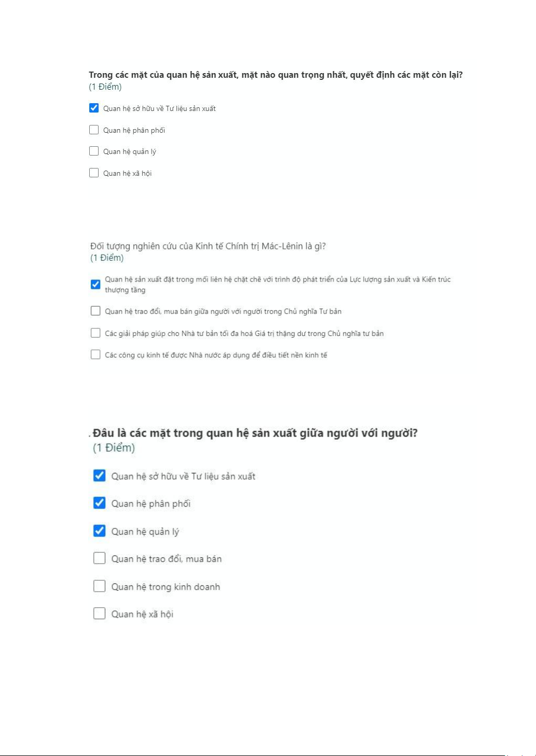The height and width of the screenshot is (756, 536).
Task: Check 'Quan hệ xã hội' in the last question
Action: click(x=100, y=613)
